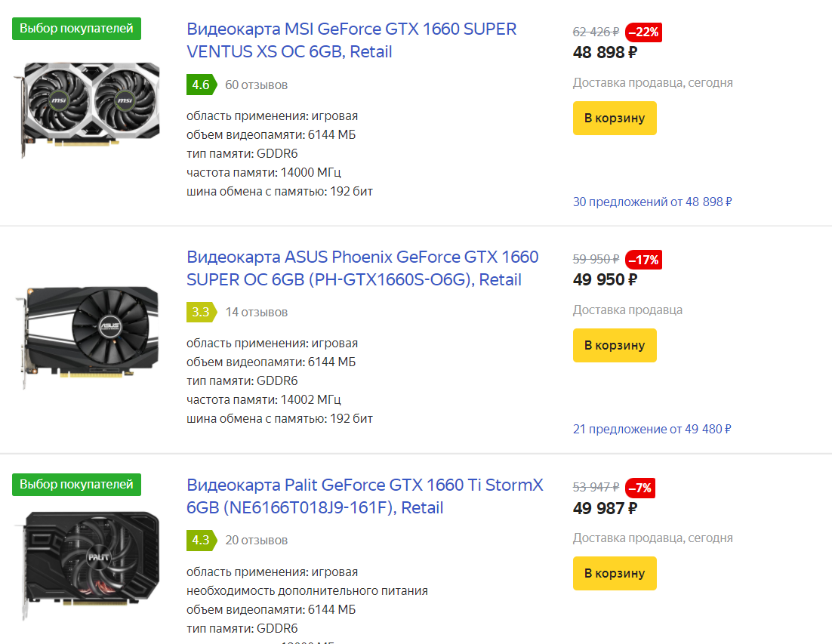Screen dimensions: 832x644
Task: View 30 предложений от 48 898 ₽
Action: 652,202
